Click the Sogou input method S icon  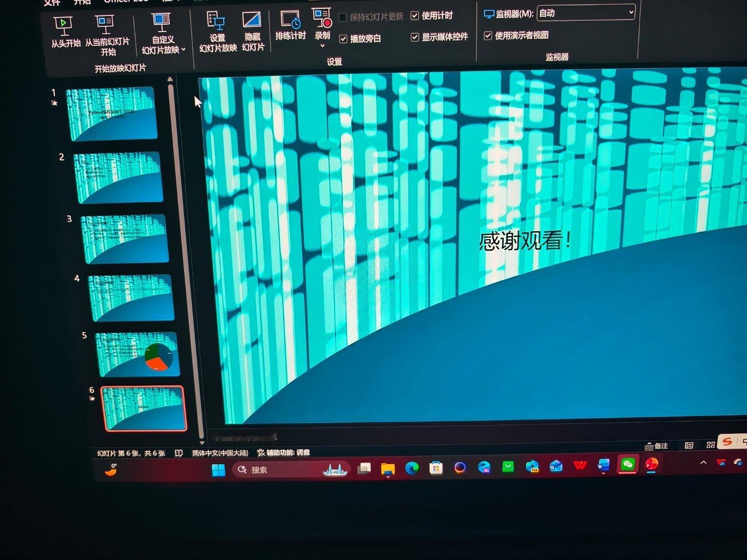pyautogui.click(x=727, y=442)
